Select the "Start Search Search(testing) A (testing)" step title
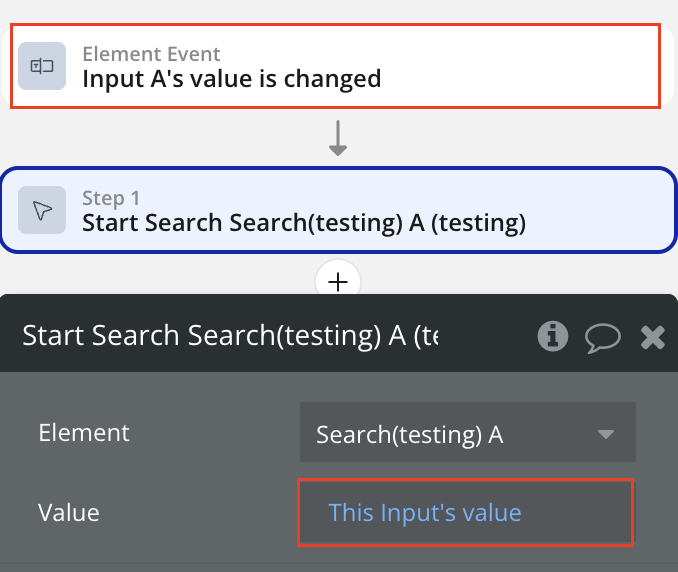The width and height of the screenshot is (678, 572). tap(303, 223)
